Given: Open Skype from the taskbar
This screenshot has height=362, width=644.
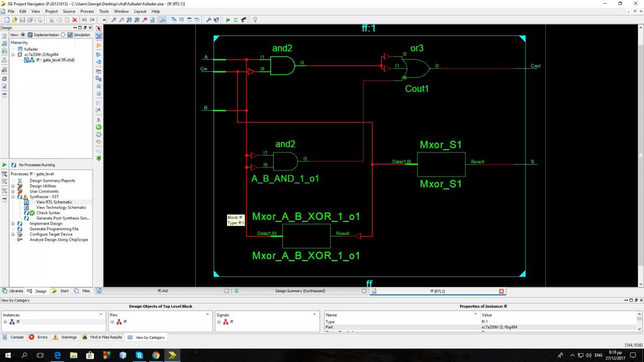Looking at the screenshot, I should click(x=140, y=355).
